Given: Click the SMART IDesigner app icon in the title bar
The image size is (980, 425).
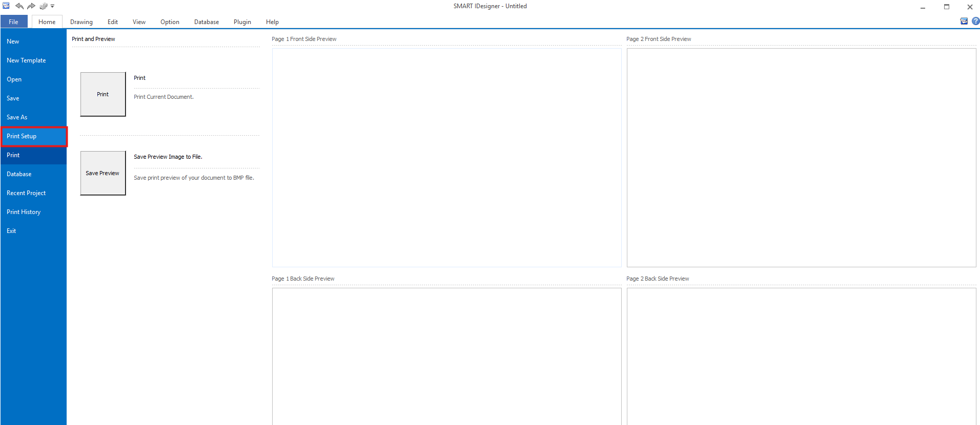Looking at the screenshot, I should click(x=6, y=6).
